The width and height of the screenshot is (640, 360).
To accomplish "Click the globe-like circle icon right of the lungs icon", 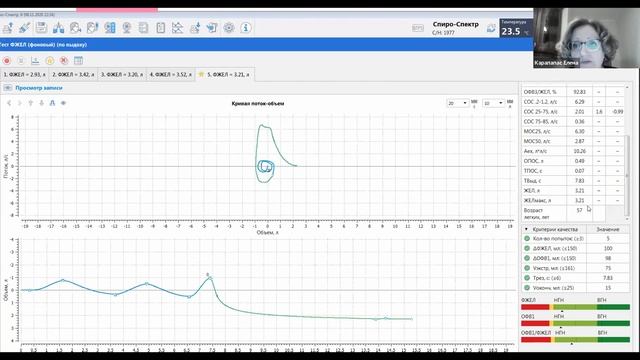I will coord(76,28).
